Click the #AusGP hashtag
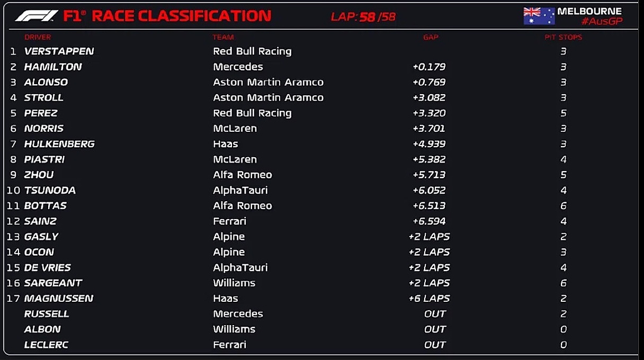The height and width of the screenshot is (360, 644). pyautogui.click(x=601, y=22)
